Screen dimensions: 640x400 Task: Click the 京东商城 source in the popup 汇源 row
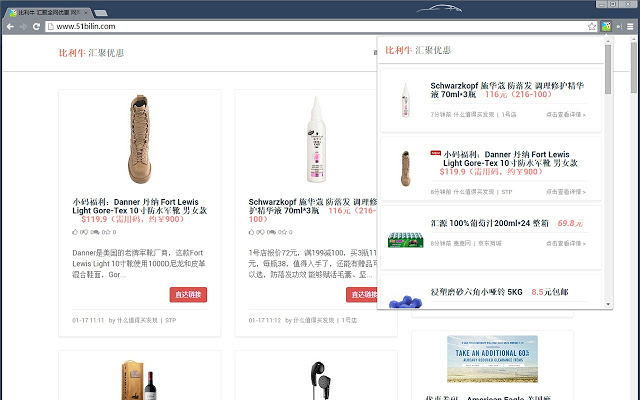[490, 244]
